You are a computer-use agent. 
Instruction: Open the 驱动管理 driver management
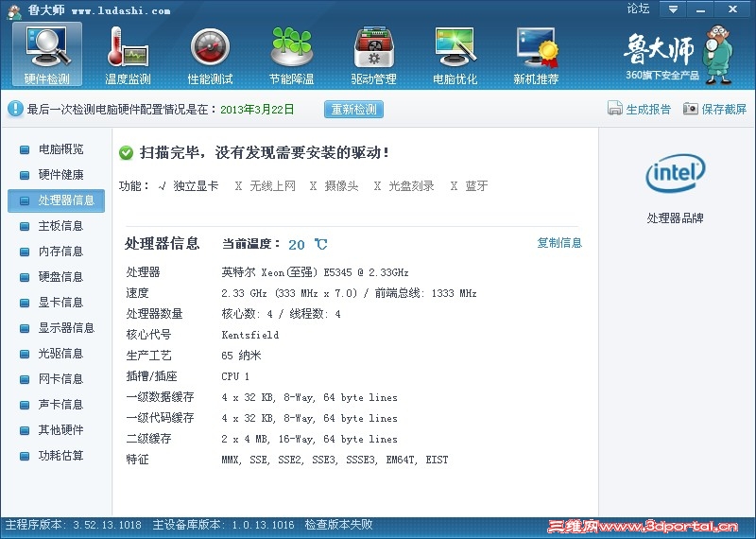(x=373, y=55)
